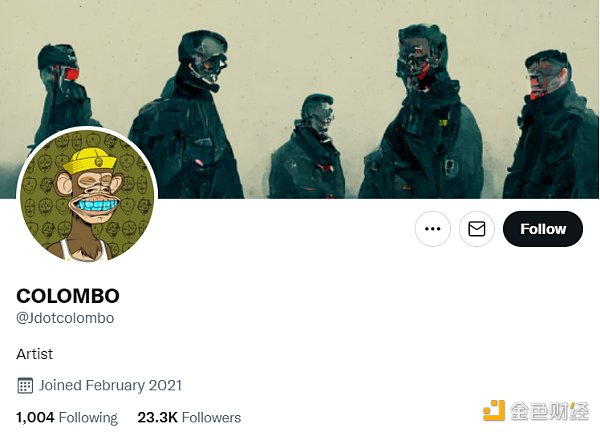Click the tall figure second from right

pyautogui.click(x=421, y=113)
